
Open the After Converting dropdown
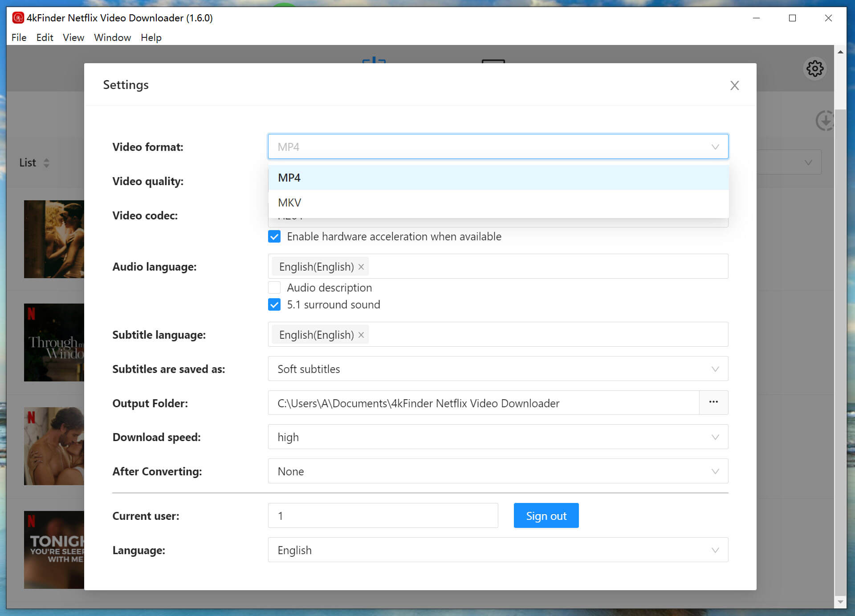click(x=498, y=471)
